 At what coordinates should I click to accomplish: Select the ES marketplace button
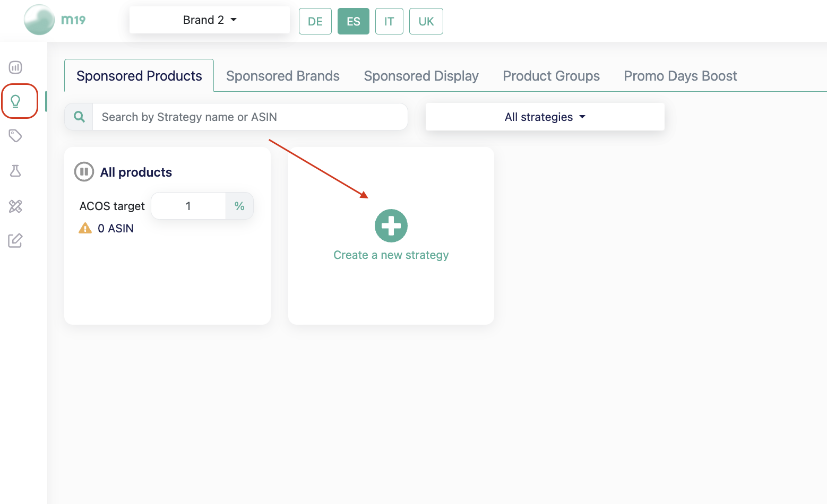[x=354, y=21]
